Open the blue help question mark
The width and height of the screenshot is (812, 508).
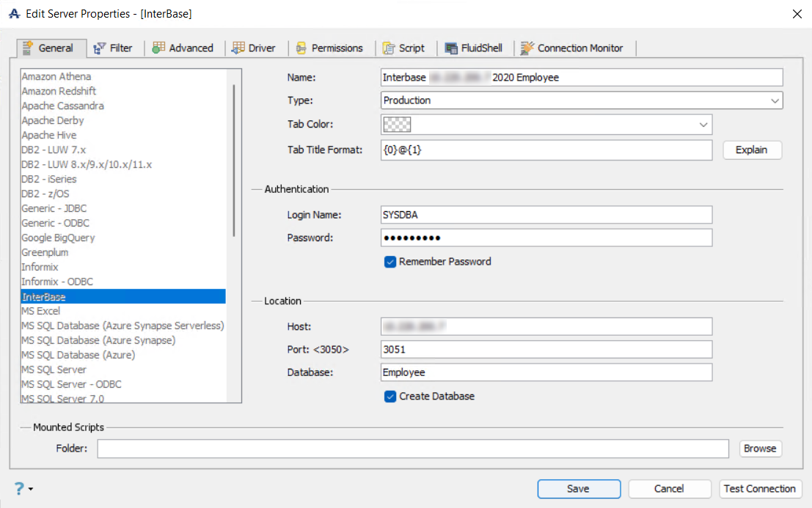pos(19,489)
